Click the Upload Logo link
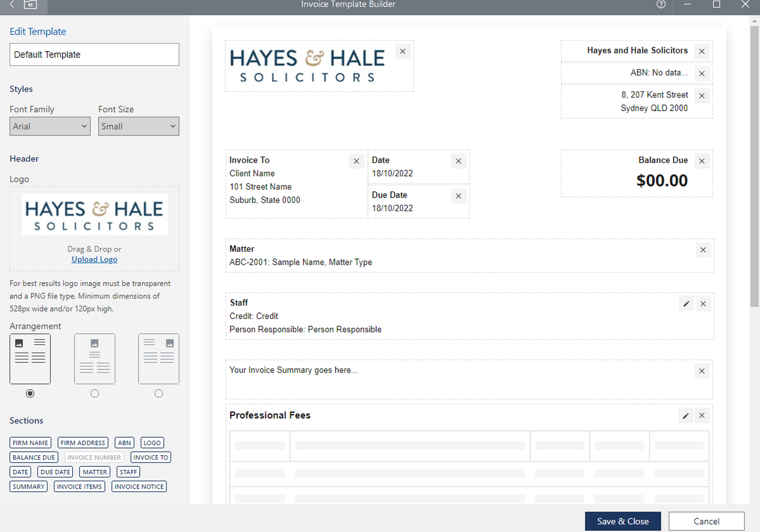 (94, 259)
